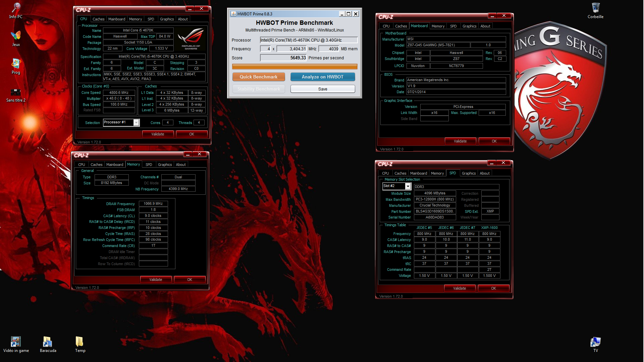Click Validate in CPU tab CPU-Z window
644x362 pixels.
(158, 134)
